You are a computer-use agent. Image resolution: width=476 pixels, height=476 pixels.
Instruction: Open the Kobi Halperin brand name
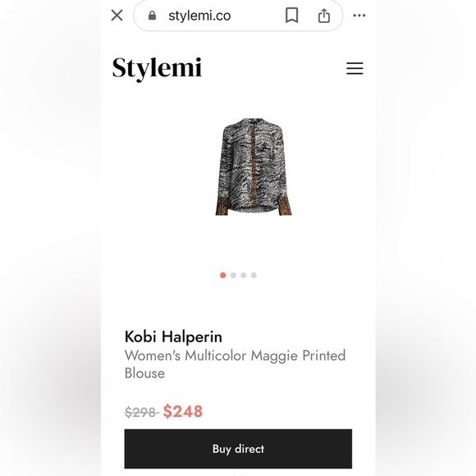(173, 336)
